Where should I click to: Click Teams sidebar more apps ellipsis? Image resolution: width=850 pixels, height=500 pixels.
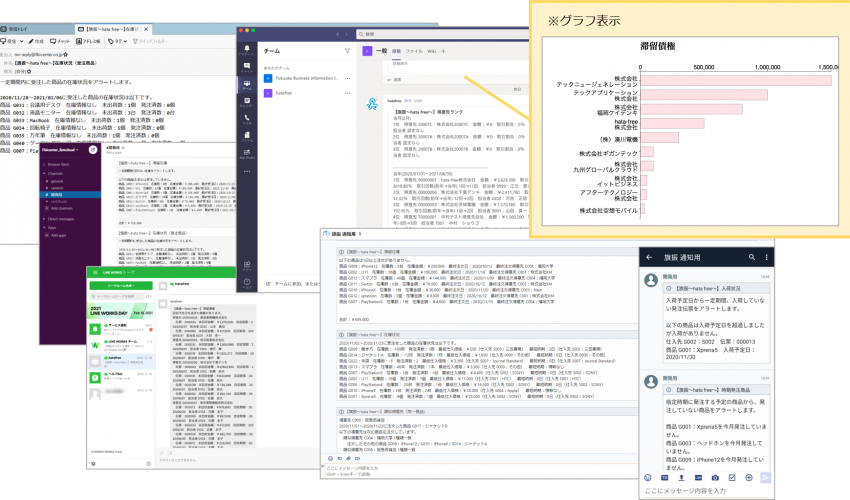[247, 171]
